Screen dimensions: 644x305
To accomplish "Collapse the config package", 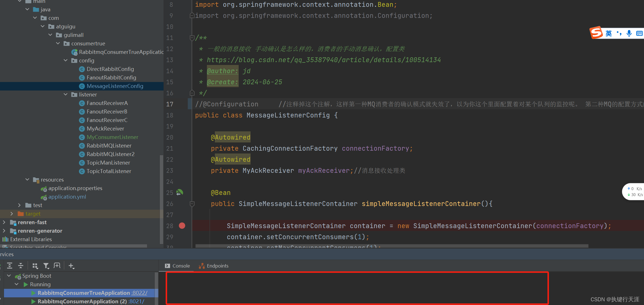I will (x=65, y=60).
